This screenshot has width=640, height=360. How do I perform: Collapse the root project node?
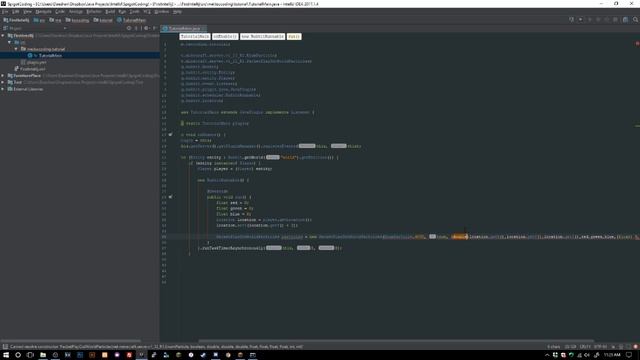(3, 36)
